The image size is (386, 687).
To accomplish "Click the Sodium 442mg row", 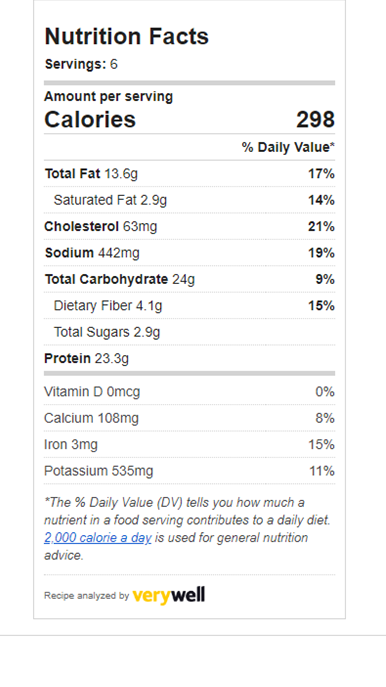I will pos(189,253).
